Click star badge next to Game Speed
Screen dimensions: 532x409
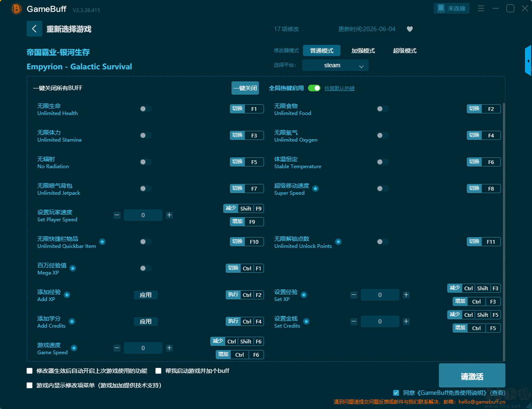[x=74, y=348]
